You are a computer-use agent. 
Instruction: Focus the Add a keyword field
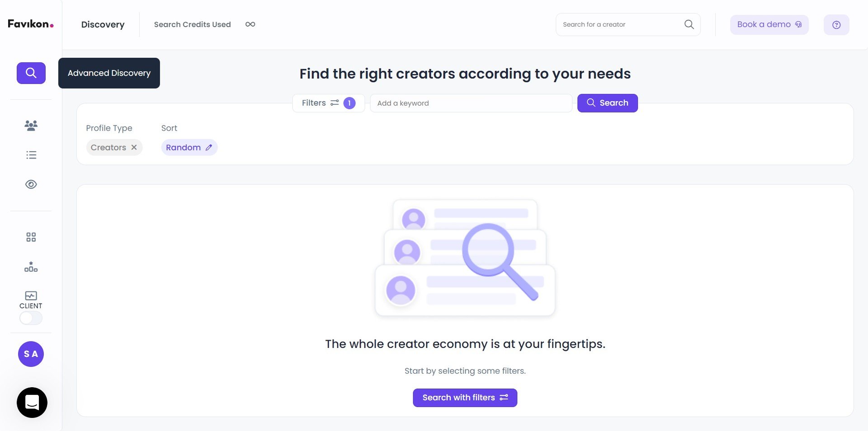[471, 103]
